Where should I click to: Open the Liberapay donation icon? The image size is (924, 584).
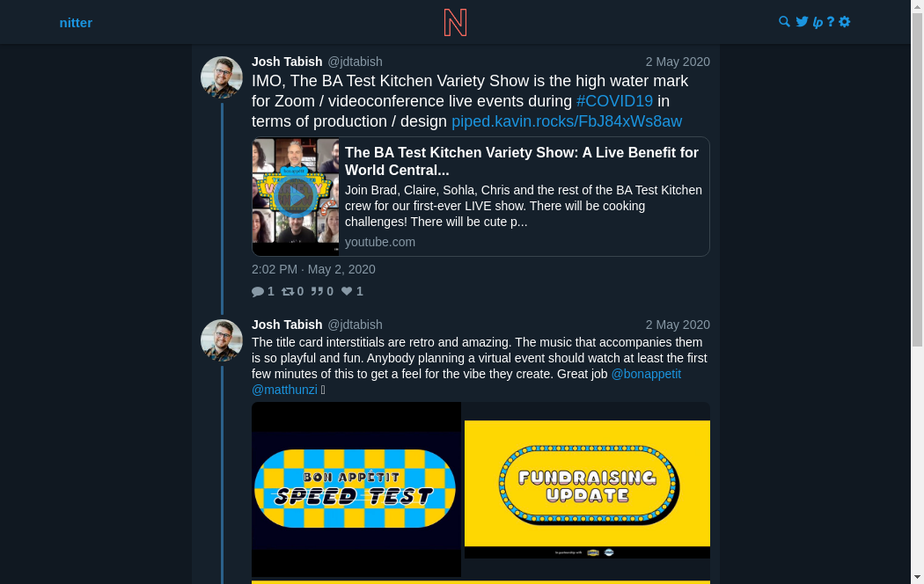click(818, 22)
